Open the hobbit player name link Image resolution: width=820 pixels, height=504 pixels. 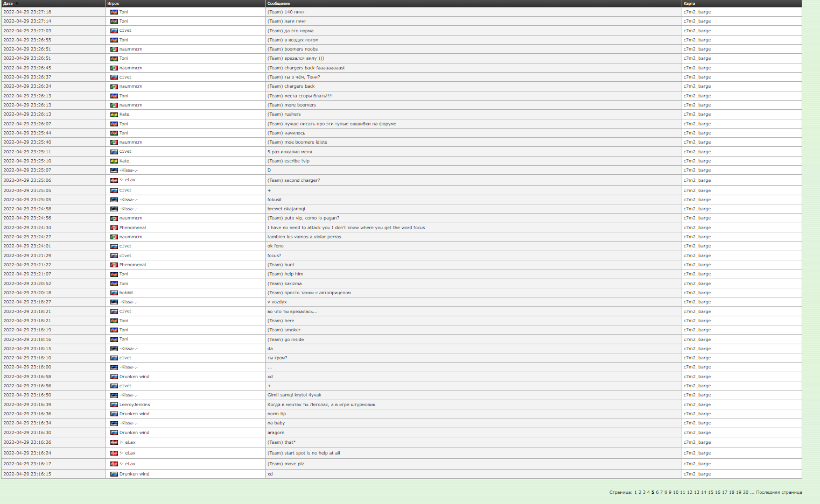tap(126, 293)
